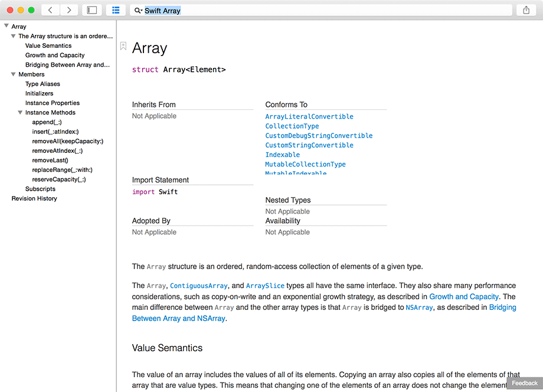The width and height of the screenshot is (543, 392).
Task: Follow 'Between Array and NSArray' link
Action: pyautogui.click(x=179, y=319)
